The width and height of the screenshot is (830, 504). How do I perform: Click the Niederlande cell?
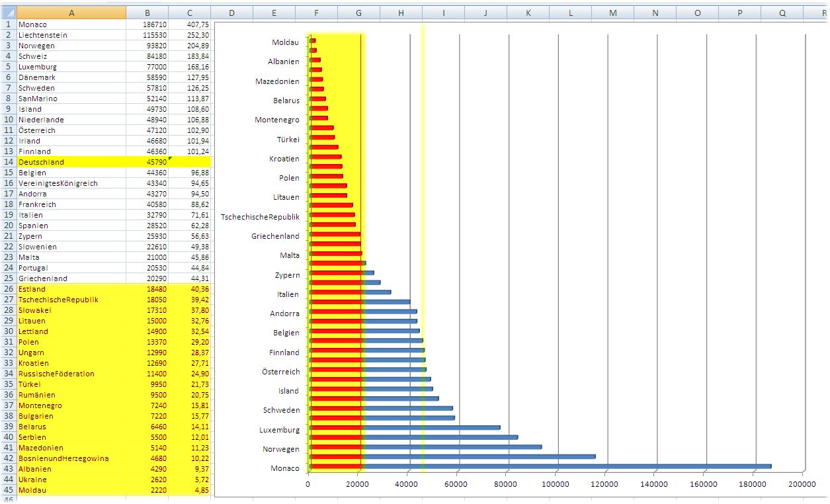pos(71,120)
